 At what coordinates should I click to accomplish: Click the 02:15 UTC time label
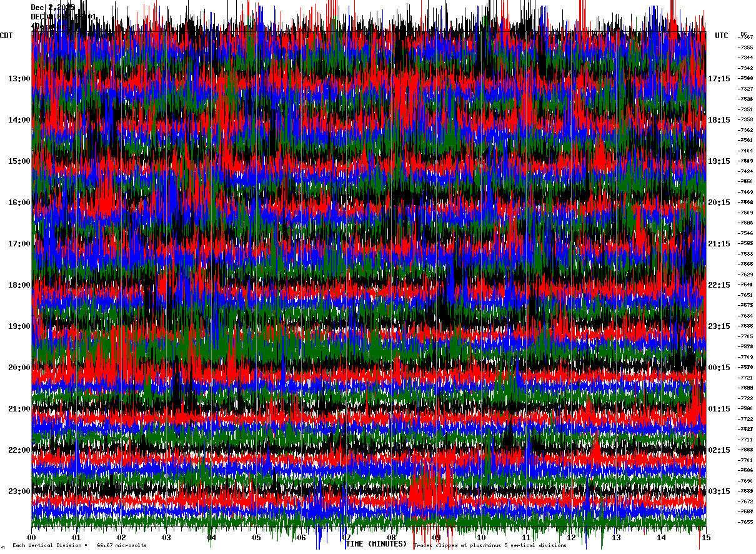pos(719,450)
